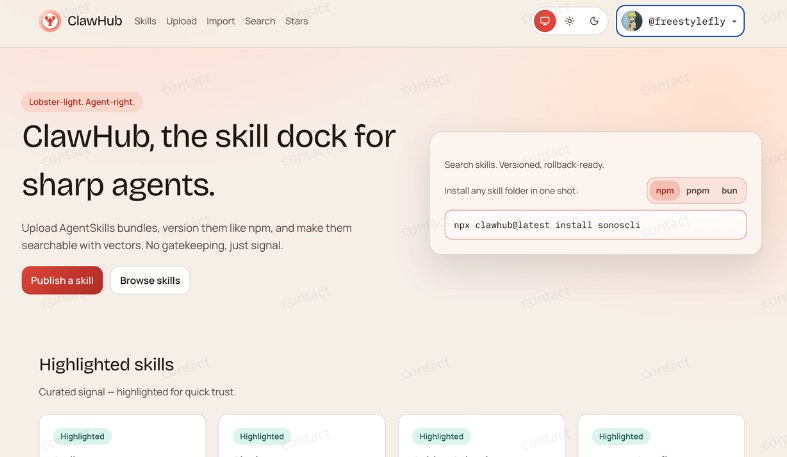This screenshot has width=787, height=457.
Task: Open the leftmost Highlighted skill card
Action: pos(122,437)
